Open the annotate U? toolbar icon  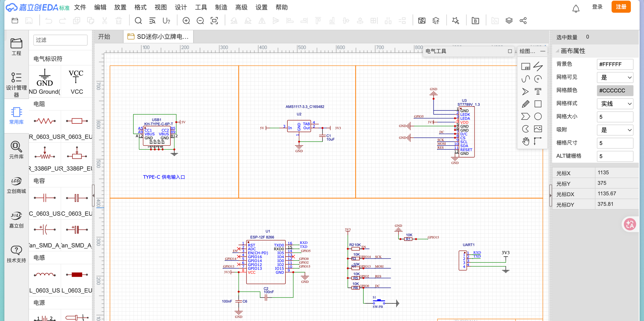click(x=166, y=21)
